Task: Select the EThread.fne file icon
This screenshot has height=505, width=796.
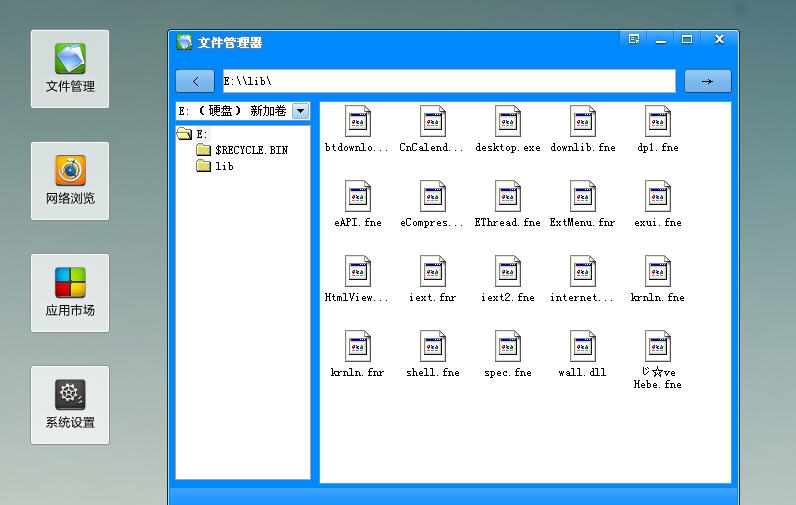Action: tap(508, 196)
